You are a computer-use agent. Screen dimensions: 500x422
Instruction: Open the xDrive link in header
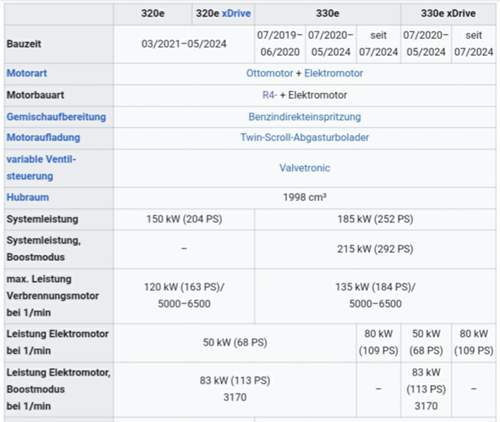click(236, 13)
